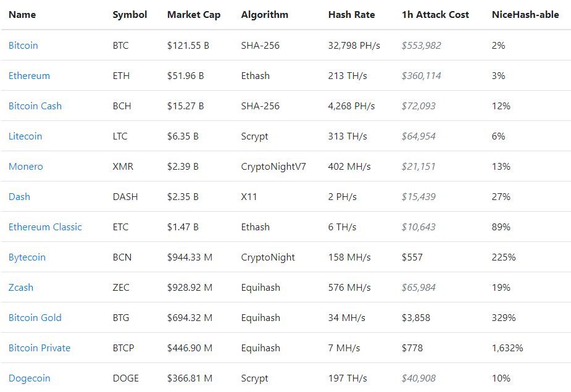Open the Monero link

[26, 167]
